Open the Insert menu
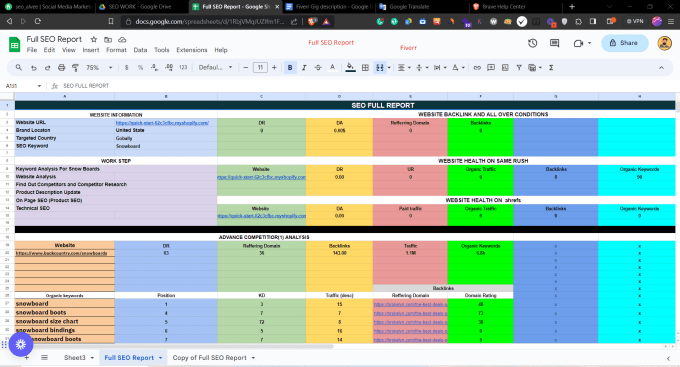Screen dimensions: 680x367 point(91,50)
